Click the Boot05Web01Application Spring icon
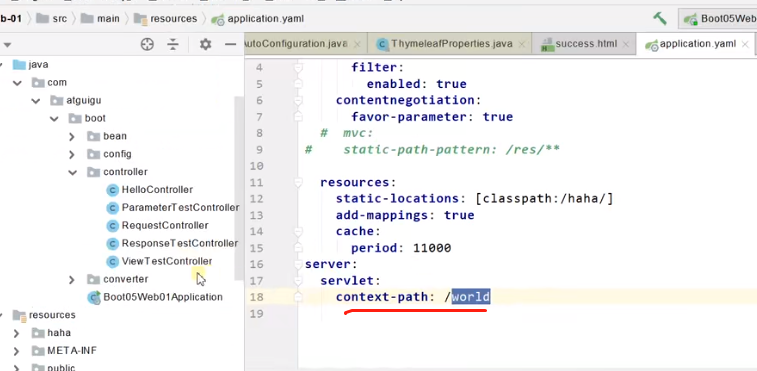 click(94, 298)
